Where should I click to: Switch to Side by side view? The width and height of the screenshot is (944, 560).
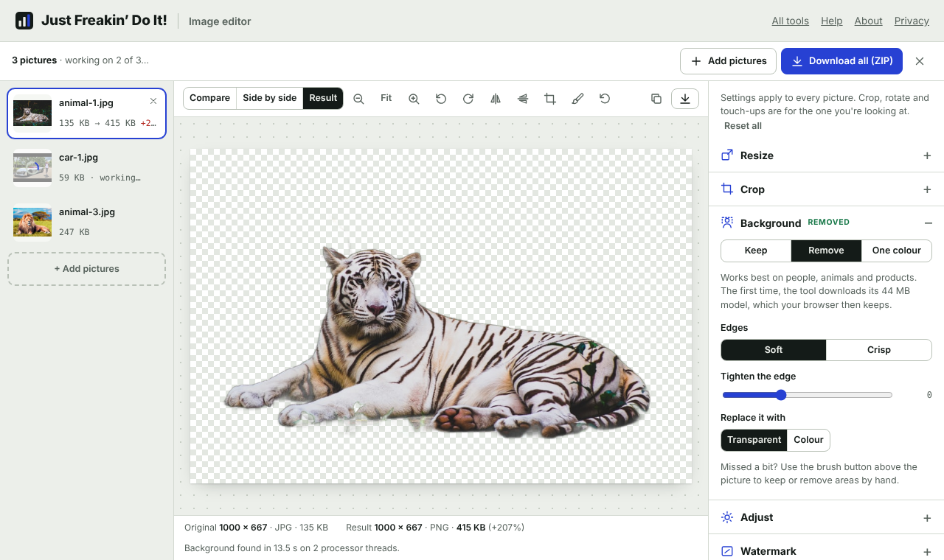(269, 98)
